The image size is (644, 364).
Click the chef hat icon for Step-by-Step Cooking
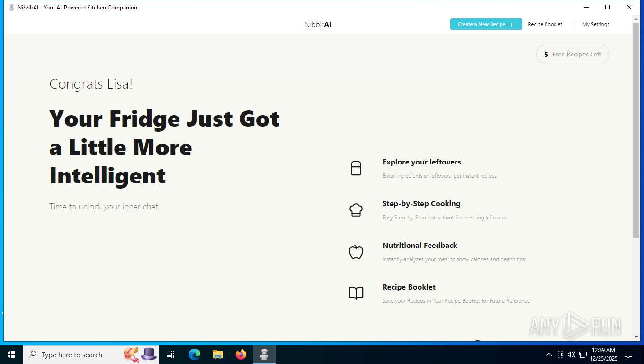tap(356, 210)
